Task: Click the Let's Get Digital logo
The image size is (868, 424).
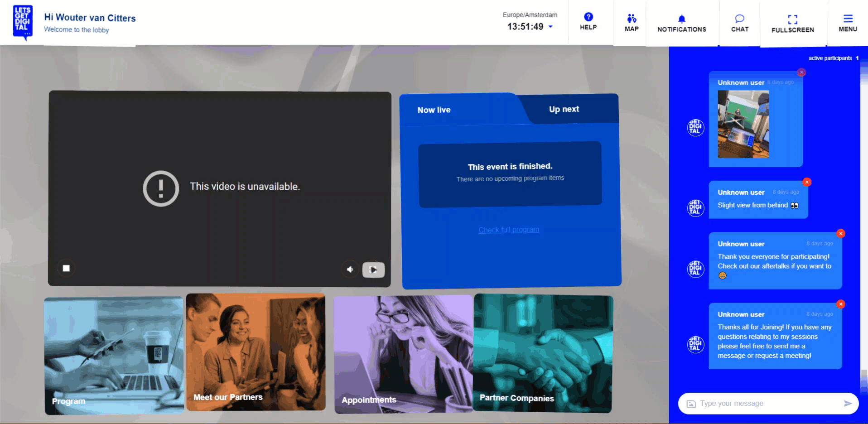Action: [x=23, y=23]
